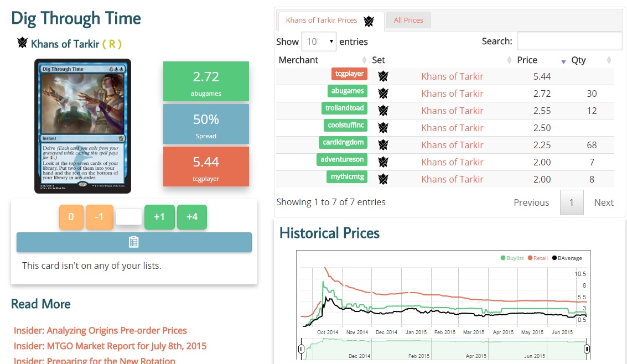
Task: Click set icon in the cardkingdom row
Action: pyautogui.click(x=383, y=145)
